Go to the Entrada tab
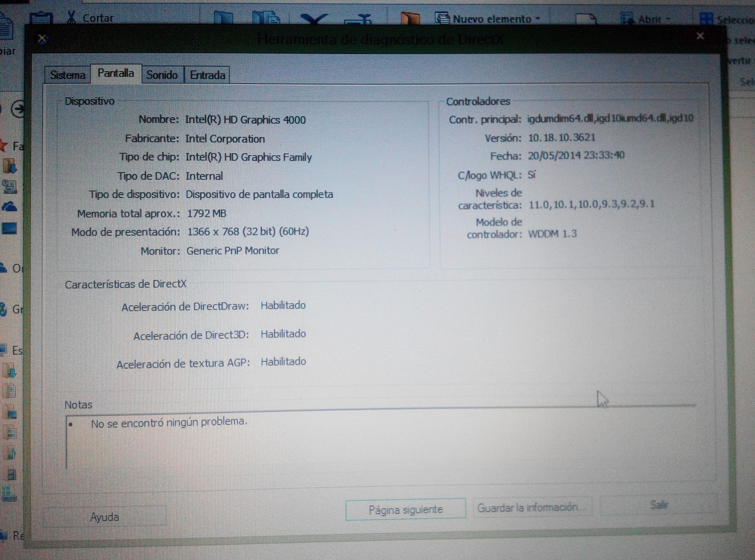The width and height of the screenshot is (755, 560). coord(207,75)
